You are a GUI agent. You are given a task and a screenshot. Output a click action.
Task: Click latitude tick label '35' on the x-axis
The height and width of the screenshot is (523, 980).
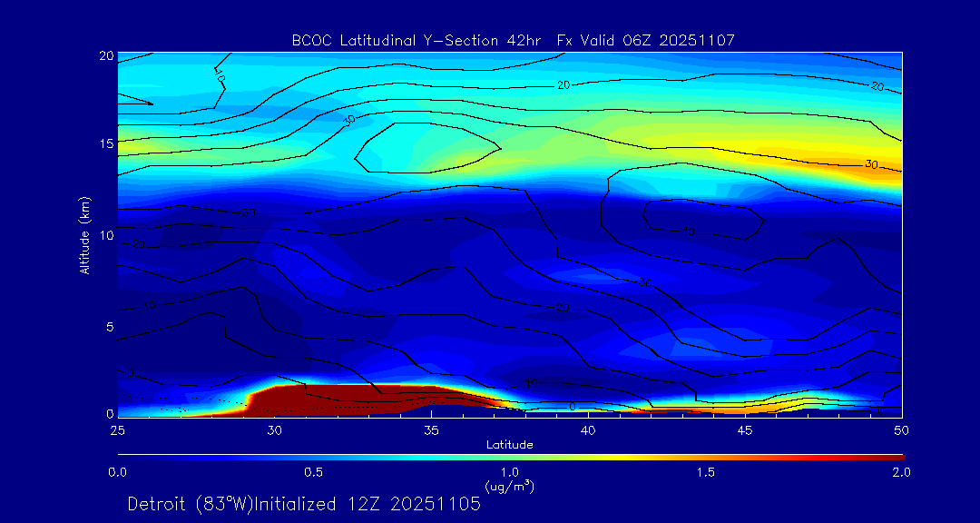(x=431, y=429)
